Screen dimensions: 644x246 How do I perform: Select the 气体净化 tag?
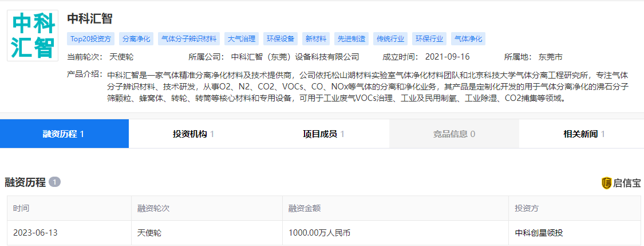click(x=468, y=39)
